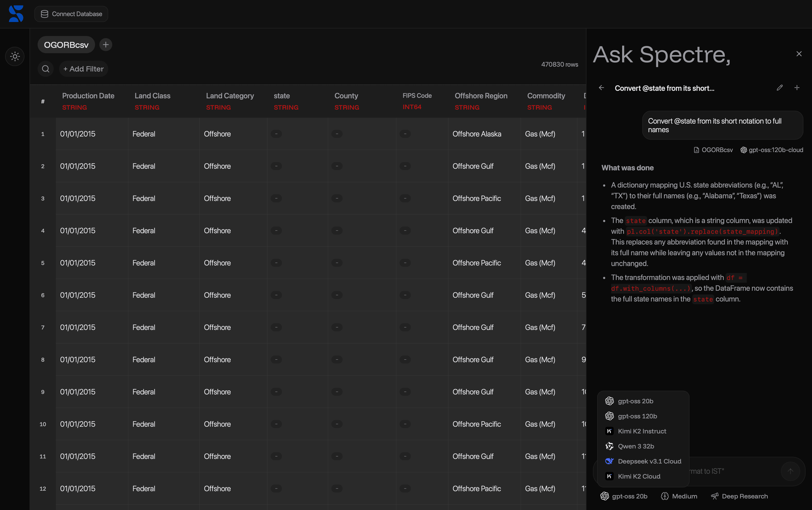
Task: Start new chat with plus icon
Action: 797,88
